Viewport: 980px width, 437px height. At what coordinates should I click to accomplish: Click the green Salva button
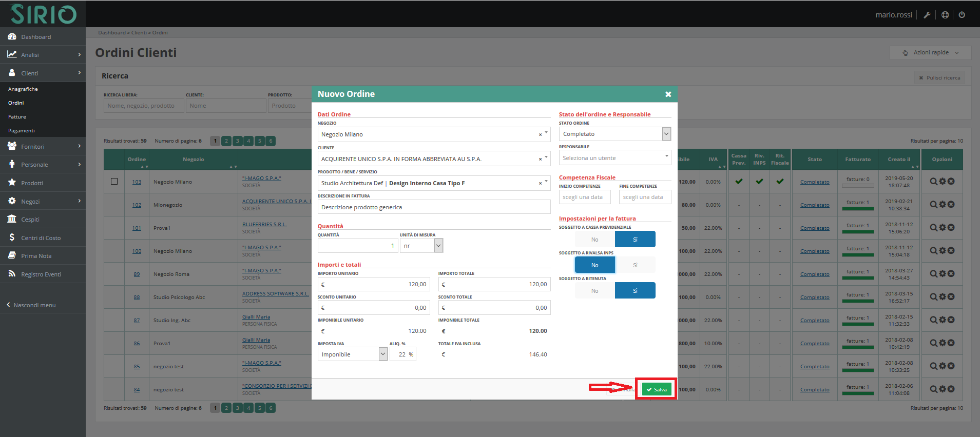pos(656,390)
